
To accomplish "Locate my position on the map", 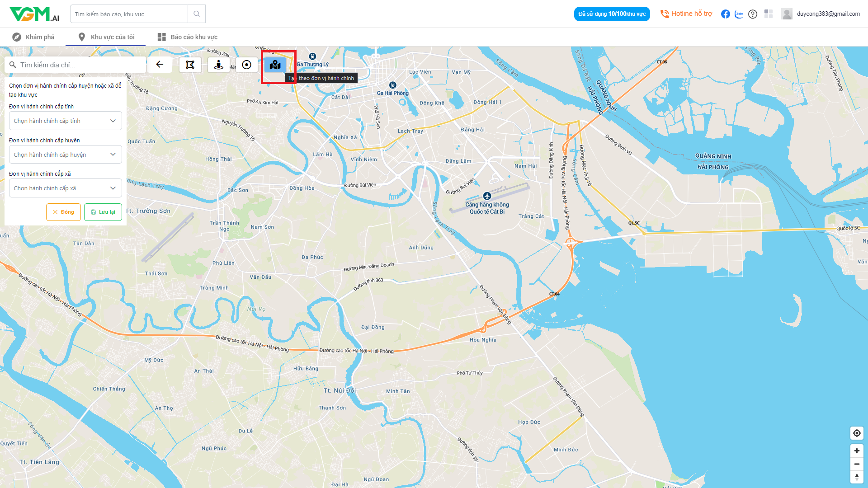I will (857, 433).
